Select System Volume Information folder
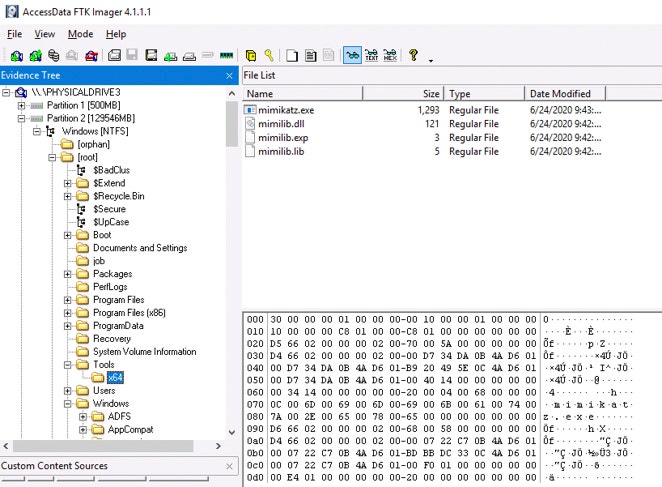Screen dimensions: 662x487 (x=144, y=352)
